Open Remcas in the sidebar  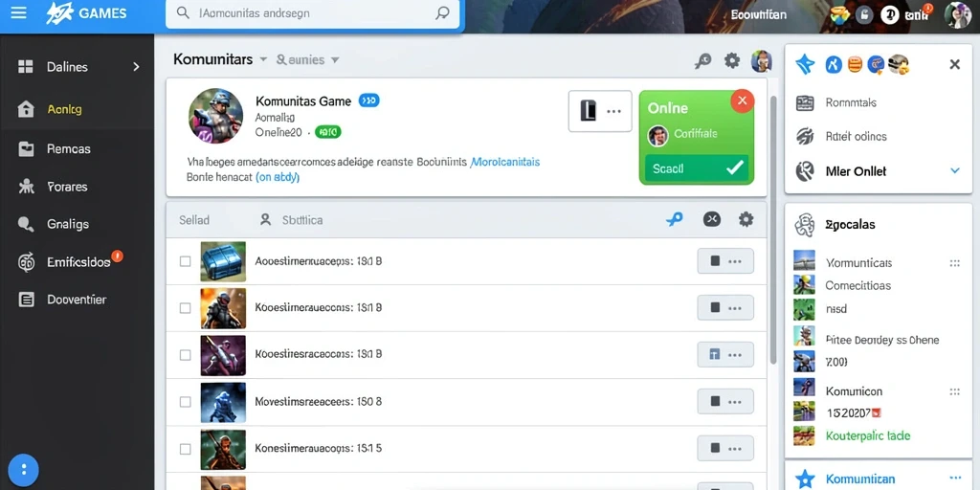[77, 148]
